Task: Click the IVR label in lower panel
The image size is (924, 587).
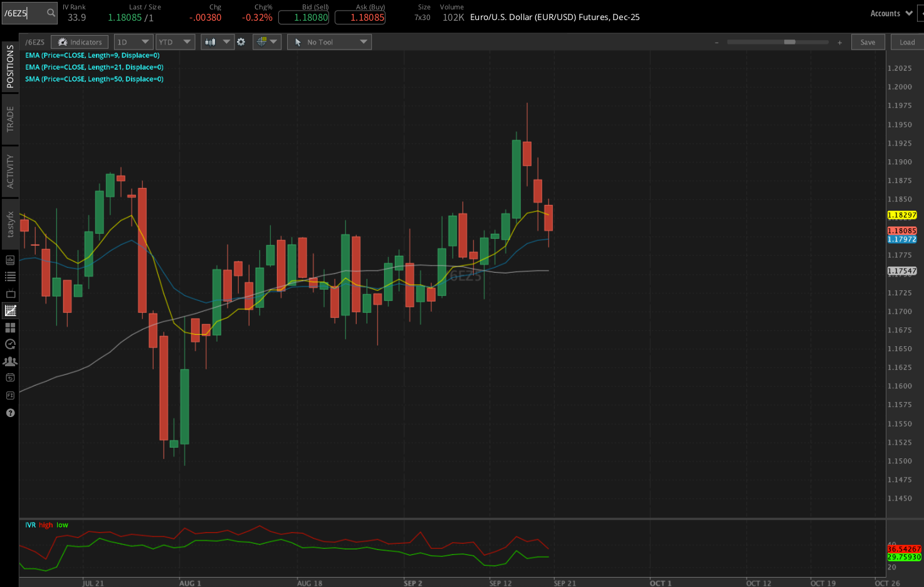Action: [x=30, y=525]
